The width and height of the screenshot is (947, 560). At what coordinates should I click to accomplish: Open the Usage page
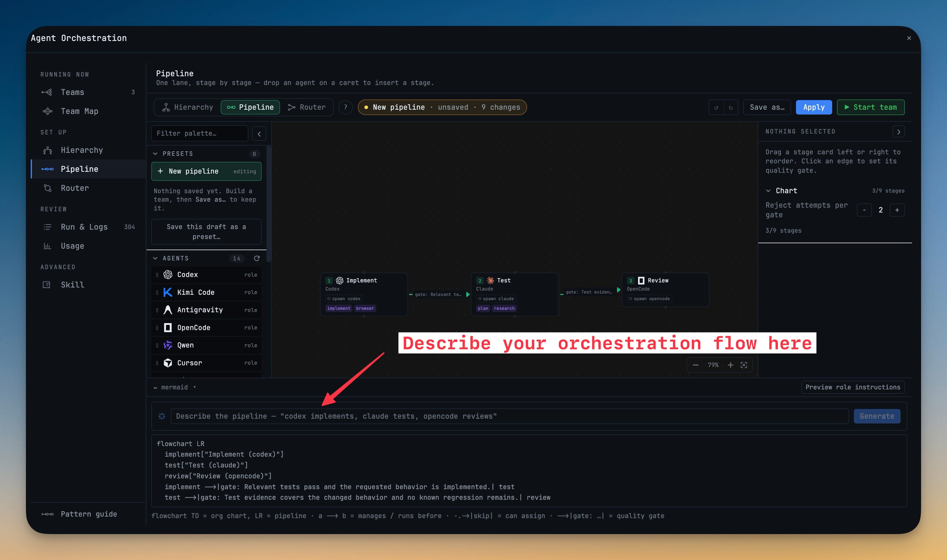(88, 246)
